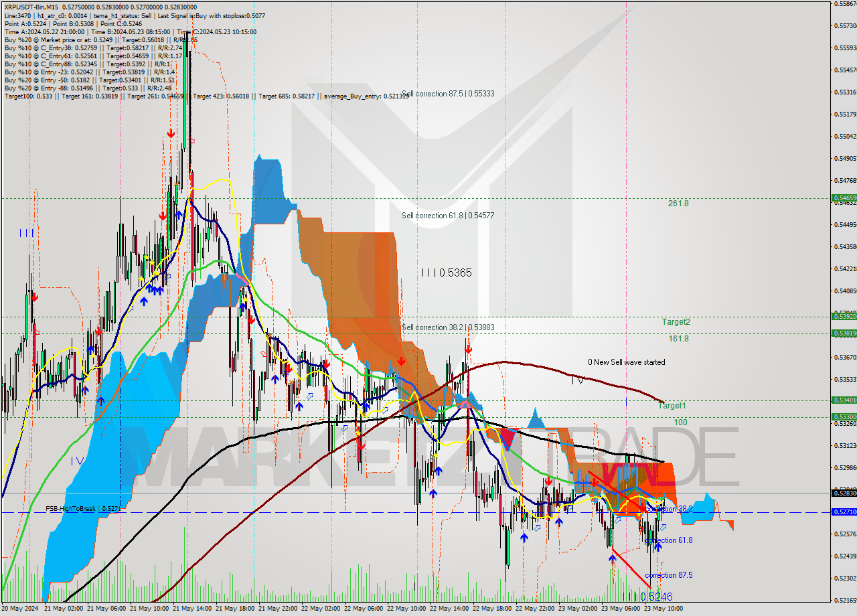This screenshot has height=616, width=857.
Task: Click the blue 'correction 87.5' label
Action: pos(669,575)
